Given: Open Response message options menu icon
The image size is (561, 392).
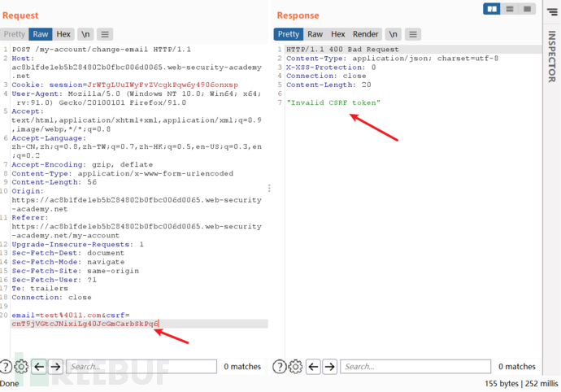Looking at the screenshot, I should click(x=413, y=34).
